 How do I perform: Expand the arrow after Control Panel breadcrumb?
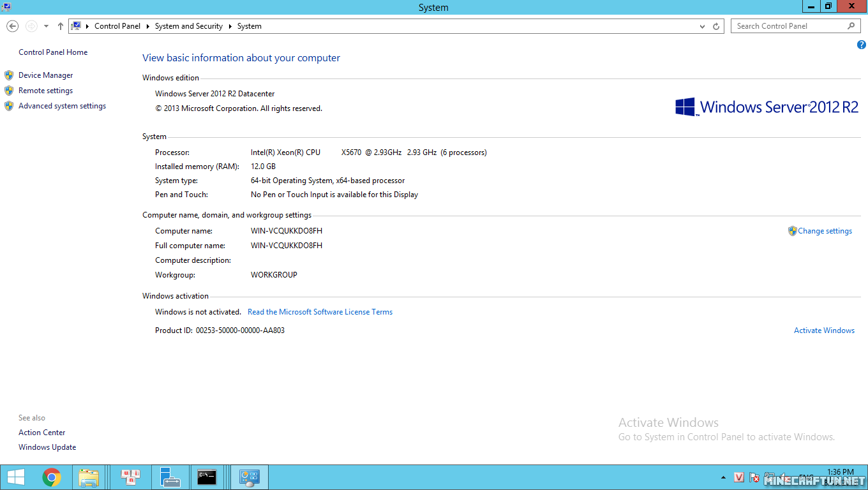(x=148, y=26)
